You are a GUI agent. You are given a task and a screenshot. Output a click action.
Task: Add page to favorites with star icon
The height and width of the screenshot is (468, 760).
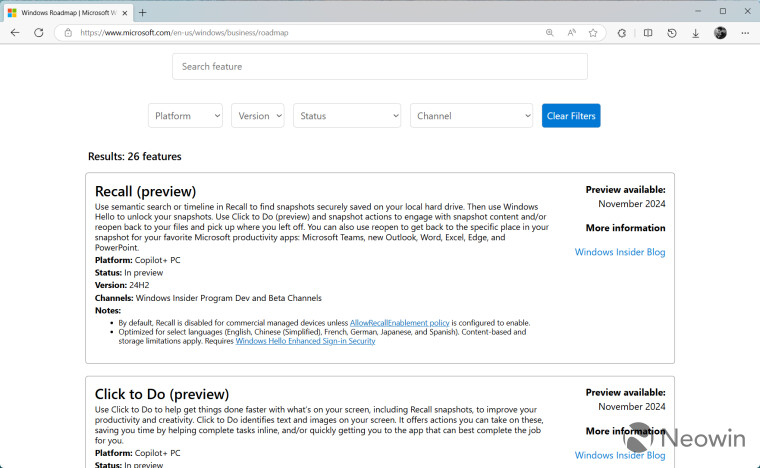tap(593, 32)
